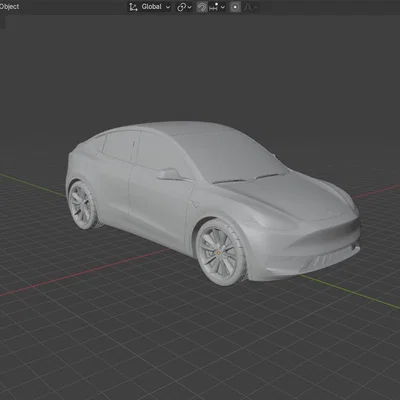This screenshot has height=400, width=400.
Task: Toggle the snap magnet button
Action: click(202, 7)
